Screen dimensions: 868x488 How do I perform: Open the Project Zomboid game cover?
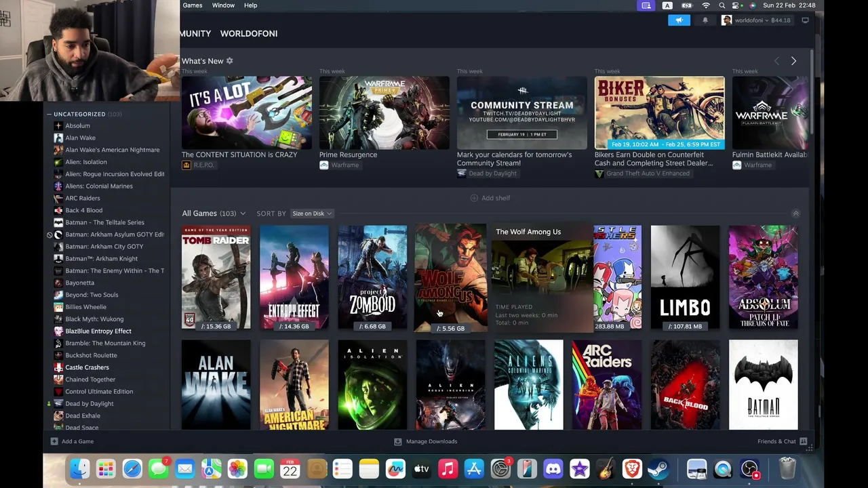pyautogui.click(x=372, y=277)
